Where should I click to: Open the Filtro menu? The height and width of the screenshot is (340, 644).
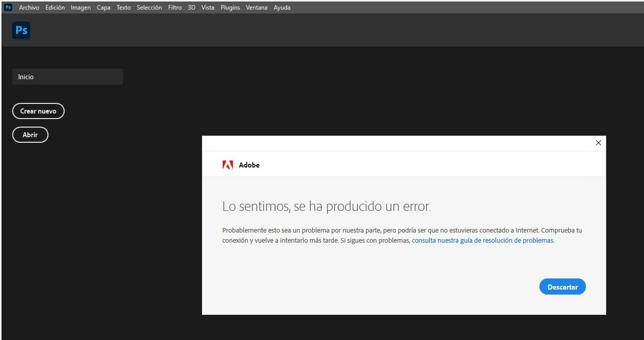point(175,8)
